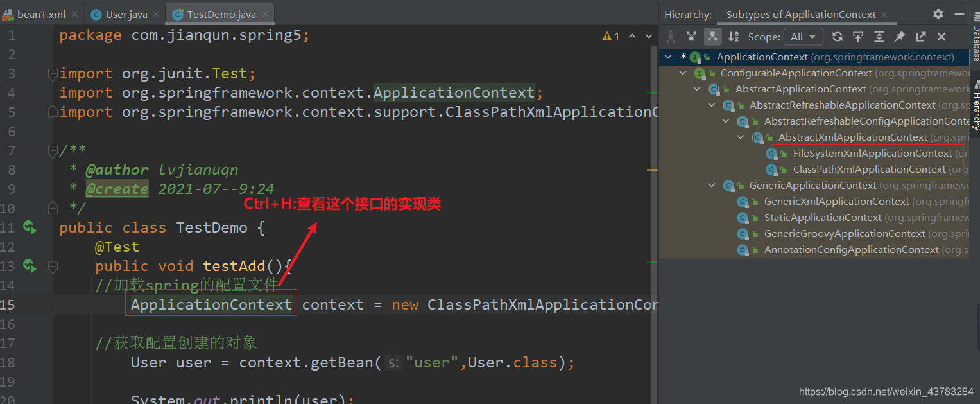Click line number 15 in gutter
980x404 pixels.
pyautogui.click(x=8, y=304)
